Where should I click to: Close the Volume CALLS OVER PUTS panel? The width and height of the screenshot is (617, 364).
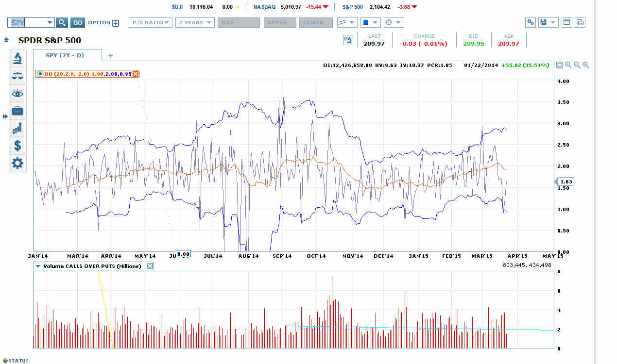coord(150,266)
